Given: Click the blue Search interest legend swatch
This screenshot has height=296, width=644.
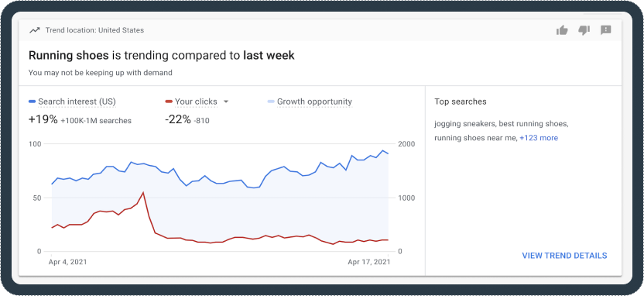Looking at the screenshot, I should (32, 102).
